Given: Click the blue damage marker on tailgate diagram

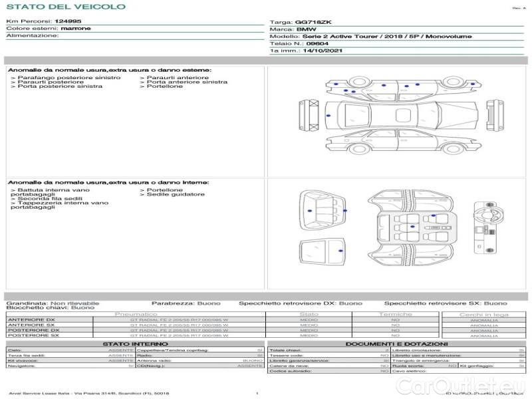Looking at the screenshot, I should [x=340, y=251].
